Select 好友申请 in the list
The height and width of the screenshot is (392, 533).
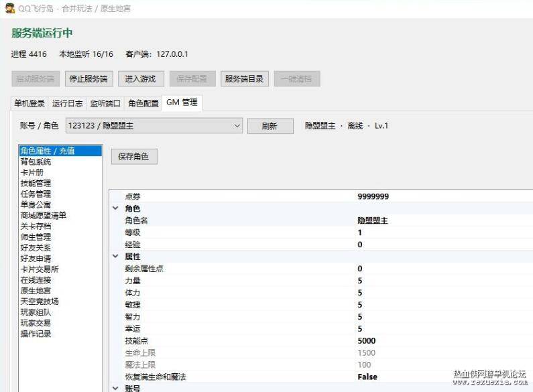pyautogui.click(x=60, y=259)
